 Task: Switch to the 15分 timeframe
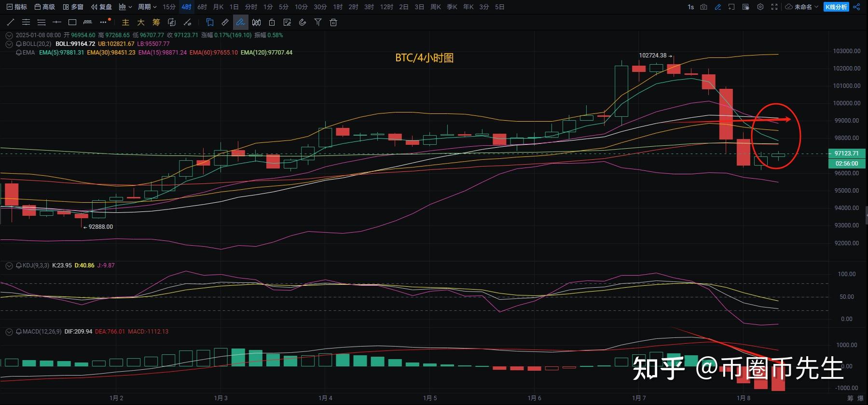pyautogui.click(x=169, y=7)
